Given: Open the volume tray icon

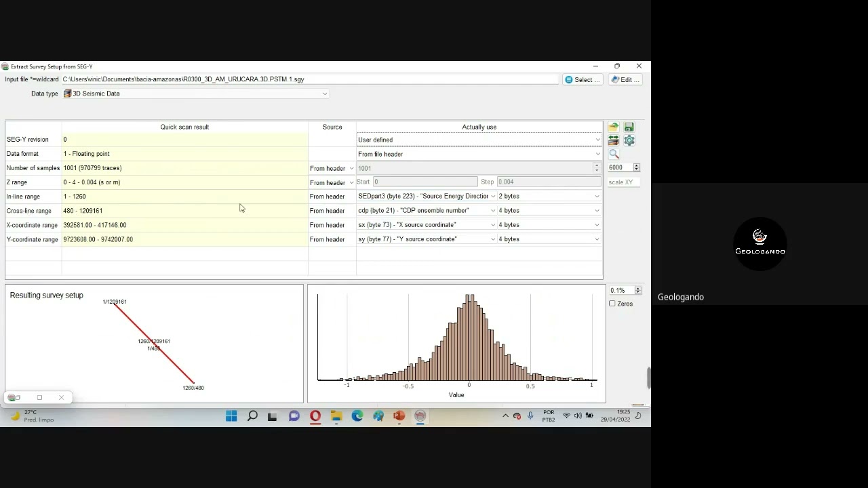Looking at the screenshot, I should point(578,415).
